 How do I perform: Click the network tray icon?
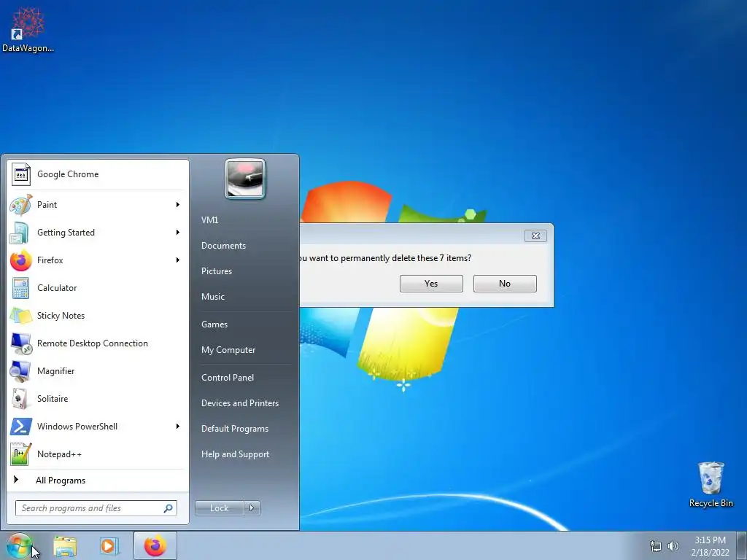(656, 546)
